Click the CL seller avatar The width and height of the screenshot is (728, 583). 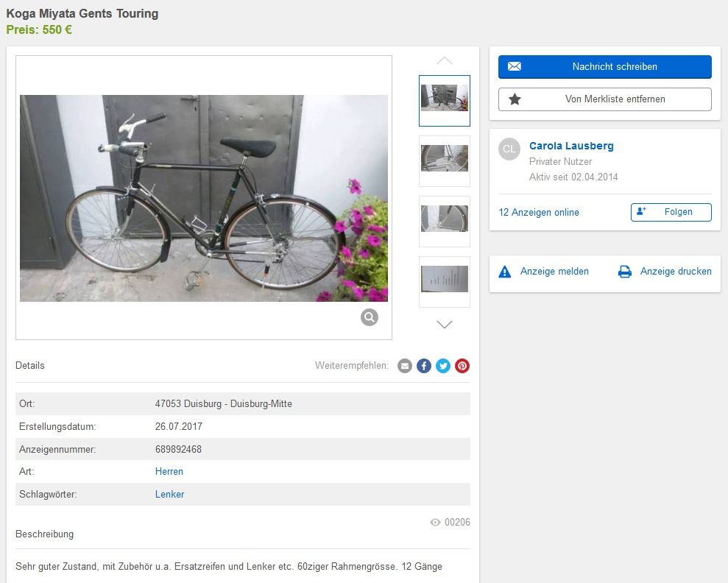[509, 149]
